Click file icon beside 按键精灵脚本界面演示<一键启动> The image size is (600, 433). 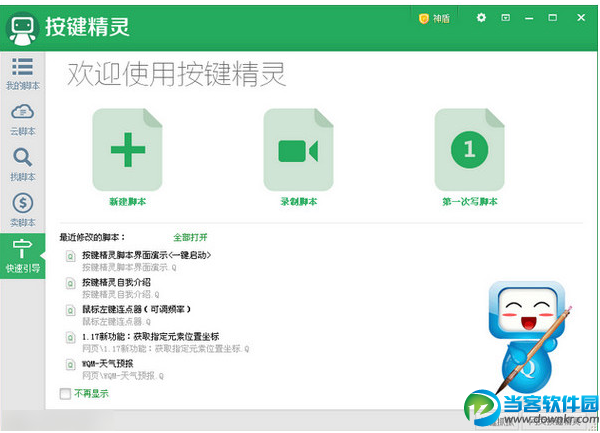pos(70,256)
